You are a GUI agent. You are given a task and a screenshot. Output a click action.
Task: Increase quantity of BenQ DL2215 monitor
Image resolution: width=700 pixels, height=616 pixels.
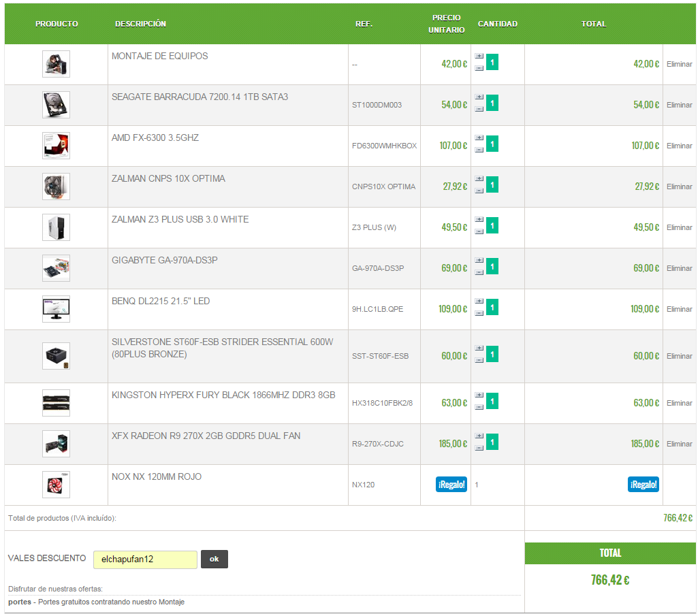click(x=479, y=302)
